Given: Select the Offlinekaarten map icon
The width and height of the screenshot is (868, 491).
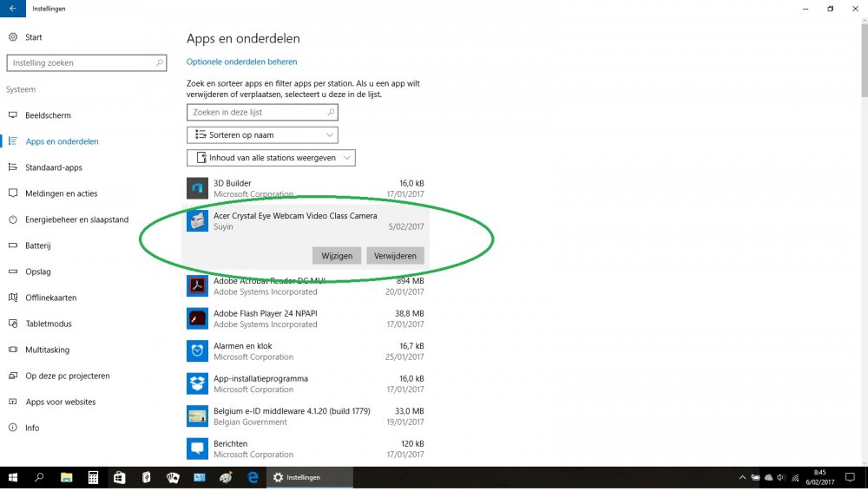Looking at the screenshot, I should point(13,298).
